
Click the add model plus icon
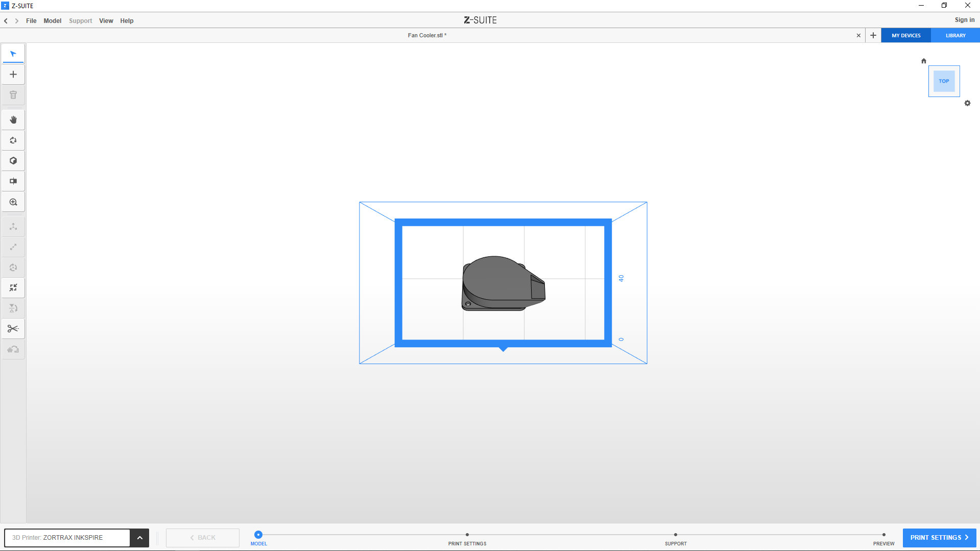pyautogui.click(x=13, y=75)
